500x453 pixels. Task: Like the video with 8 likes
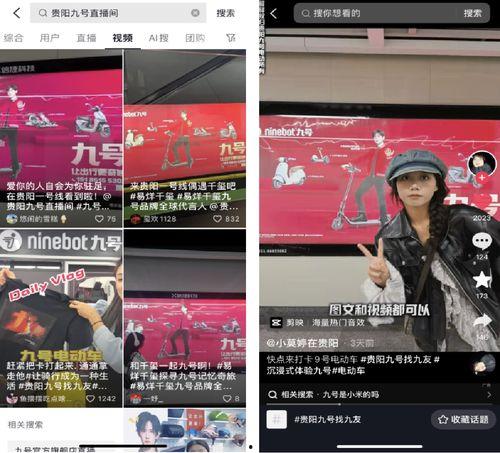pyautogui.click(x=227, y=398)
